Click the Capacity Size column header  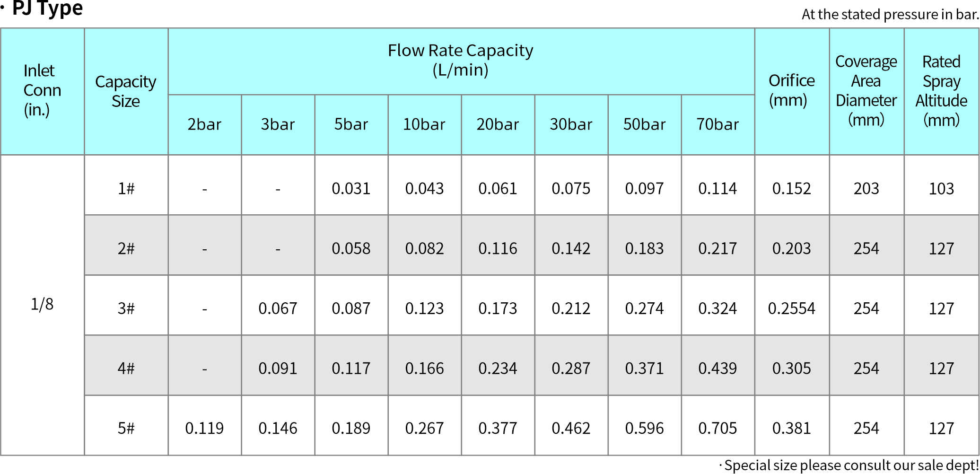coord(126,91)
